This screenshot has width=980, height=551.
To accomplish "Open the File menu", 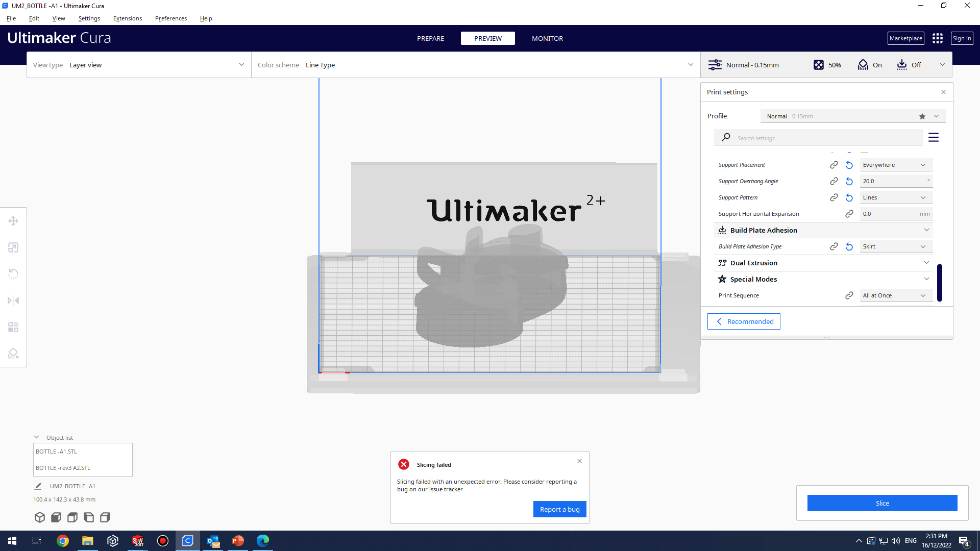I will click(11, 18).
